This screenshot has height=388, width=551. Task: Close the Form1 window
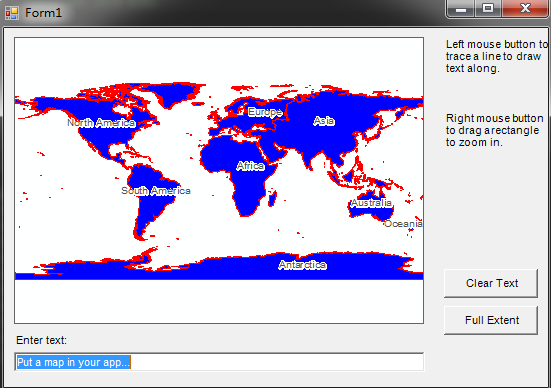pos(525,8)
